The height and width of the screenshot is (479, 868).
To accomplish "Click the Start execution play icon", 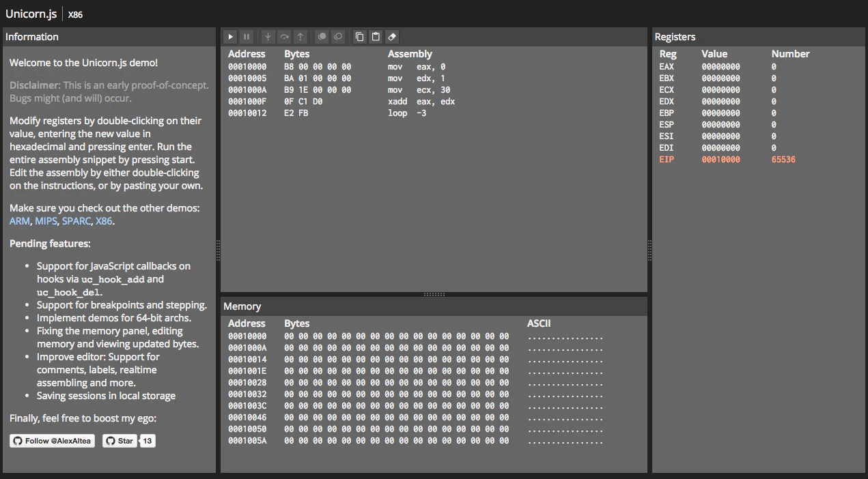I will (230, 36).
